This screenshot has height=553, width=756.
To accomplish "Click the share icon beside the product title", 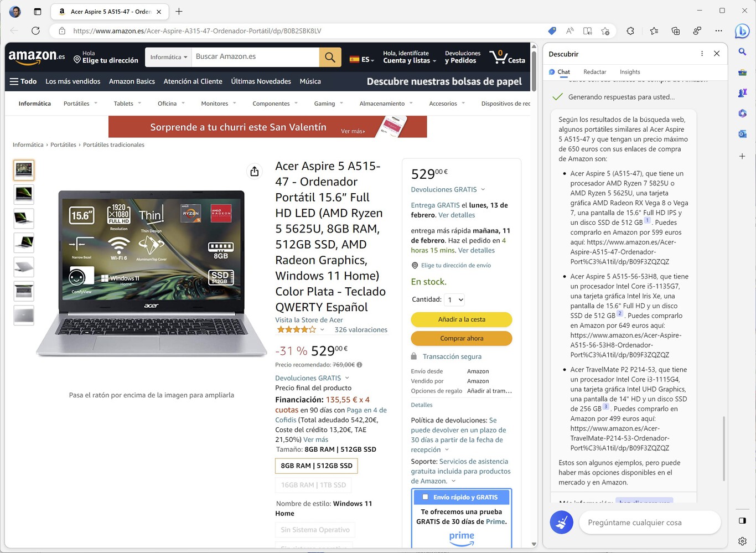I will (x=254, y=172).
